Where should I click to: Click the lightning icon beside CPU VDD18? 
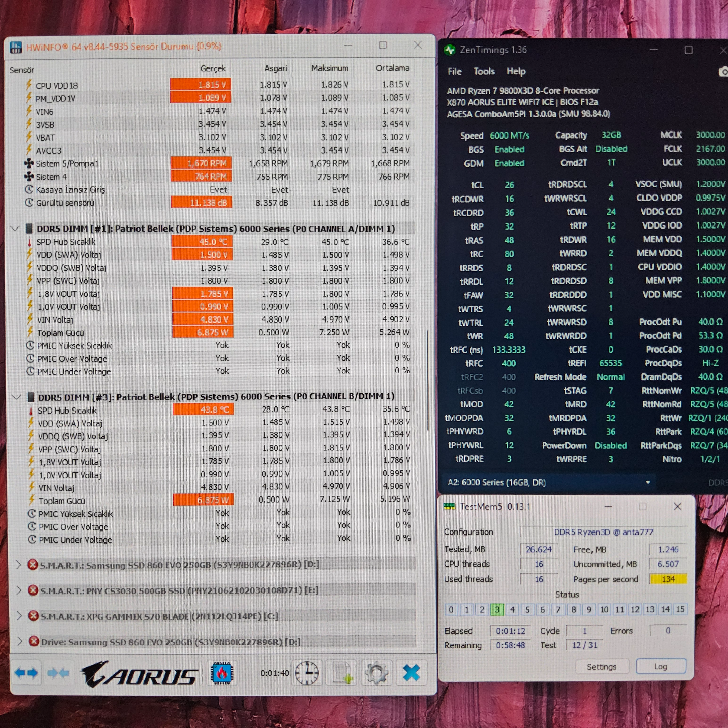[29, 85]
